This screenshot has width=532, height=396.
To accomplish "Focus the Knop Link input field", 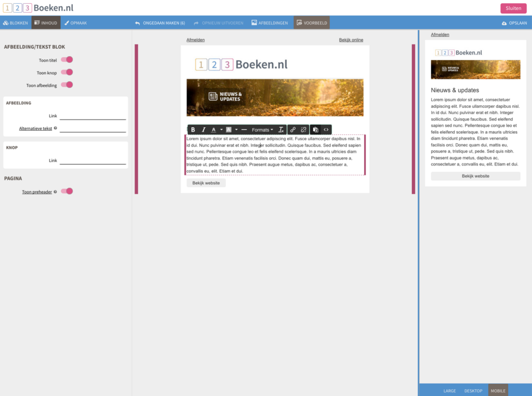I will pyautogui.click(x=92, y=161).
